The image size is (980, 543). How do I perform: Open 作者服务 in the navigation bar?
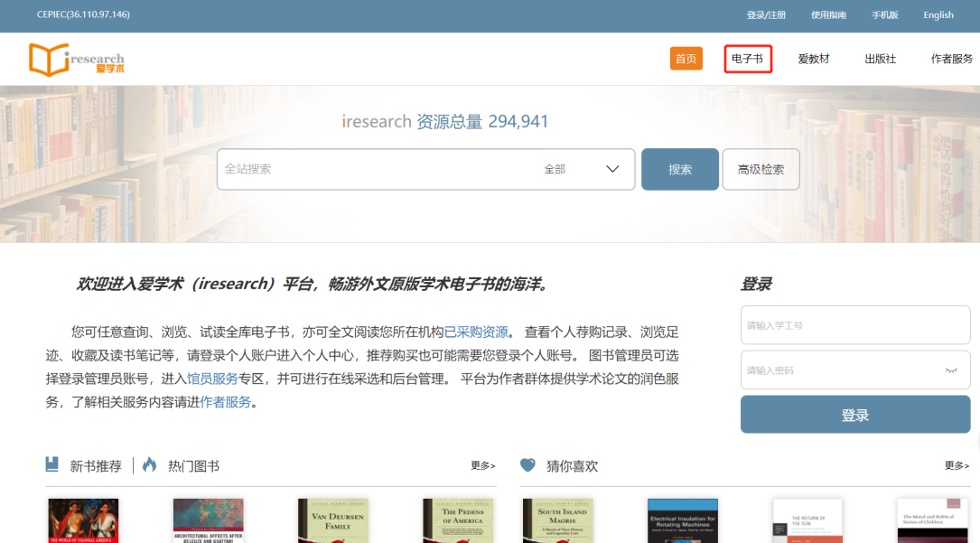click(x=951, y=59)
